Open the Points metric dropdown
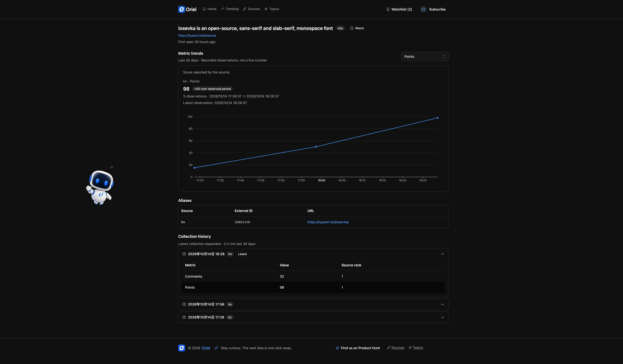Viewport: 623px width, 364px height. point(425,57)
